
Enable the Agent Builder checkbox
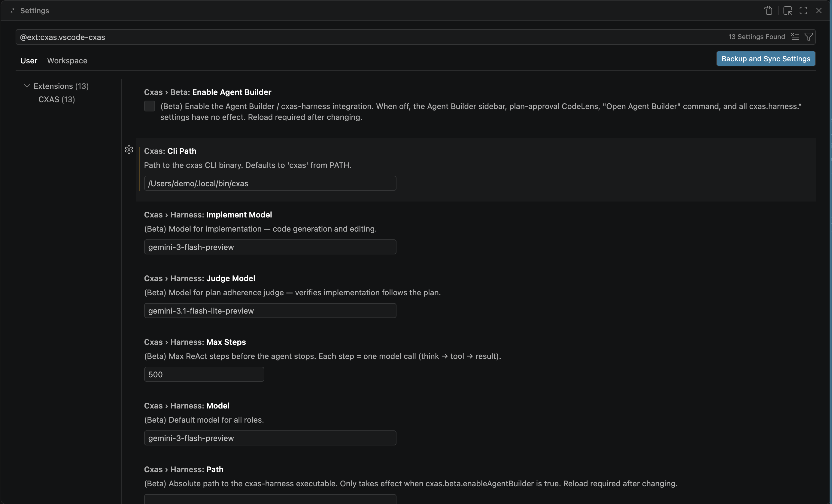[x=150, y=106]
